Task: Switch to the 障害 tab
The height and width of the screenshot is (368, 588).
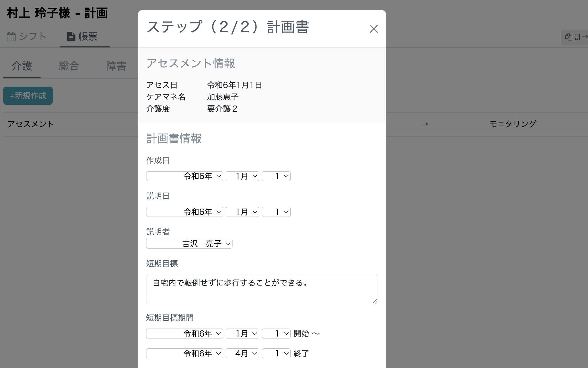Action: pos(116,66)
